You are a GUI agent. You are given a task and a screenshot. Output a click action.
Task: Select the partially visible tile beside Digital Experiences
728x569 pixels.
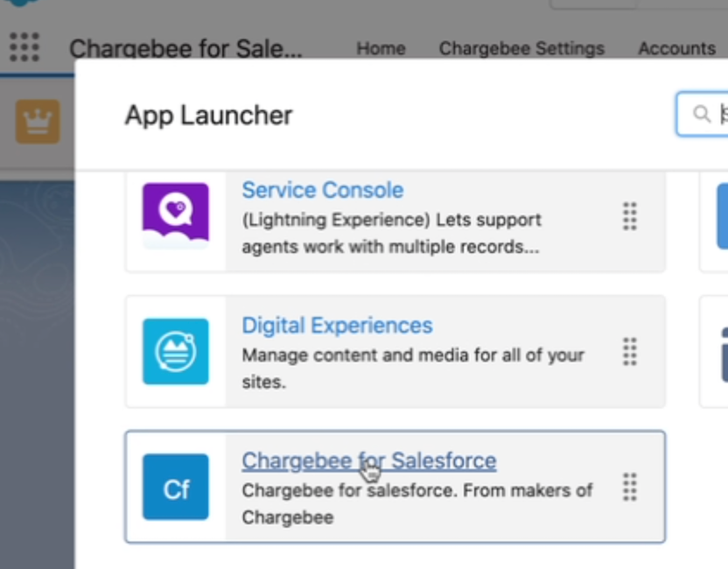tap(715, 351)
